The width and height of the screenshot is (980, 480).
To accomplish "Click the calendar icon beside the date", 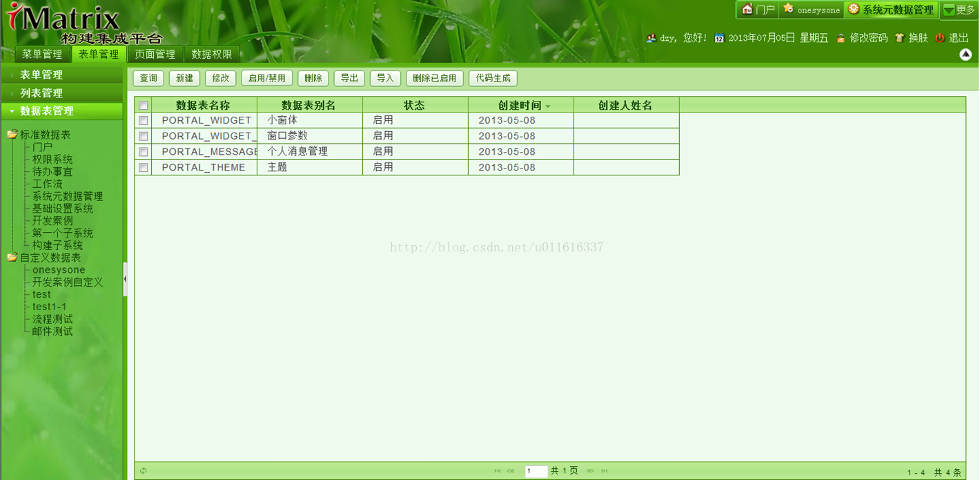I will (719, 38).
